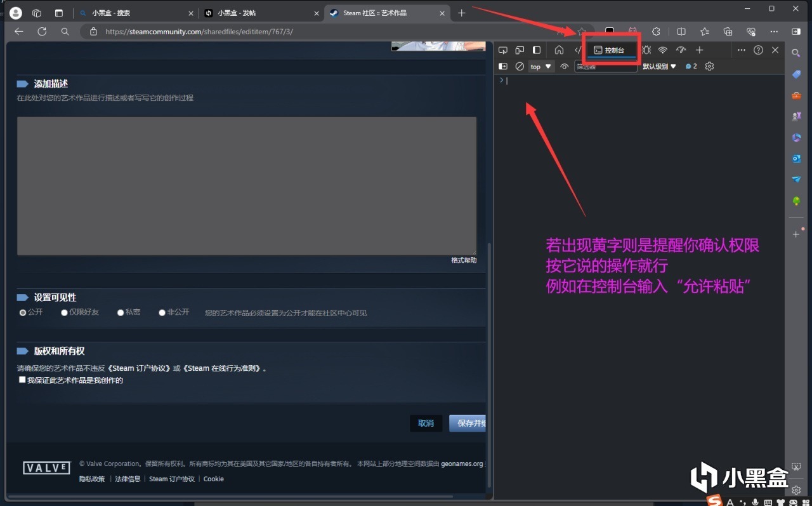Screen dimensions: 812x506
Task: Open the sidebar search icon
Action: (x=796, y=53)
